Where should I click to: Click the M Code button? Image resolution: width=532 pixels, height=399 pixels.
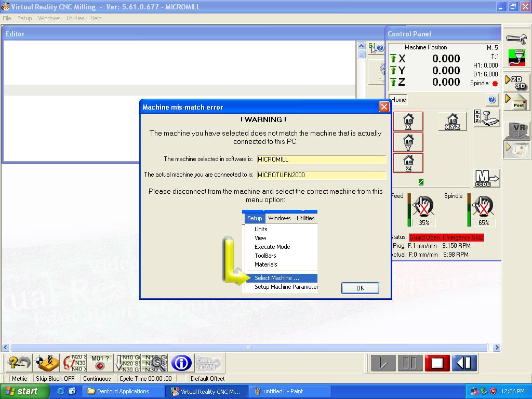486,178
